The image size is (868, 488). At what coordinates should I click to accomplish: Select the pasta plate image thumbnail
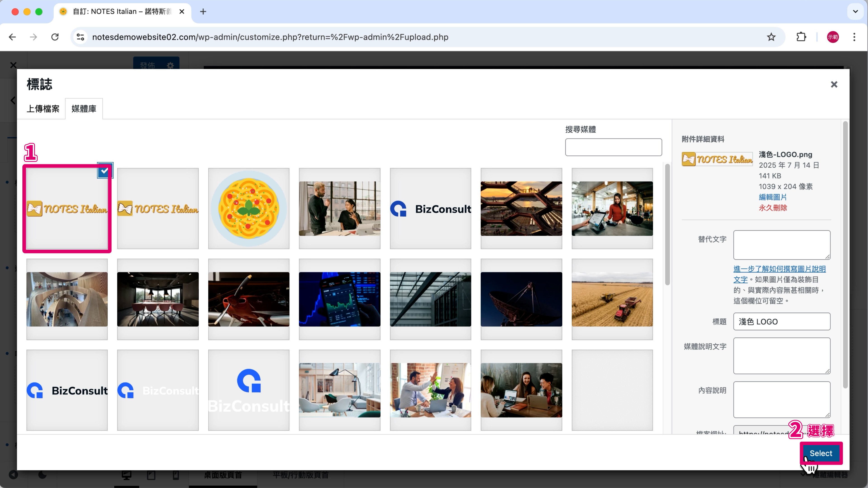tap(249, 209)
